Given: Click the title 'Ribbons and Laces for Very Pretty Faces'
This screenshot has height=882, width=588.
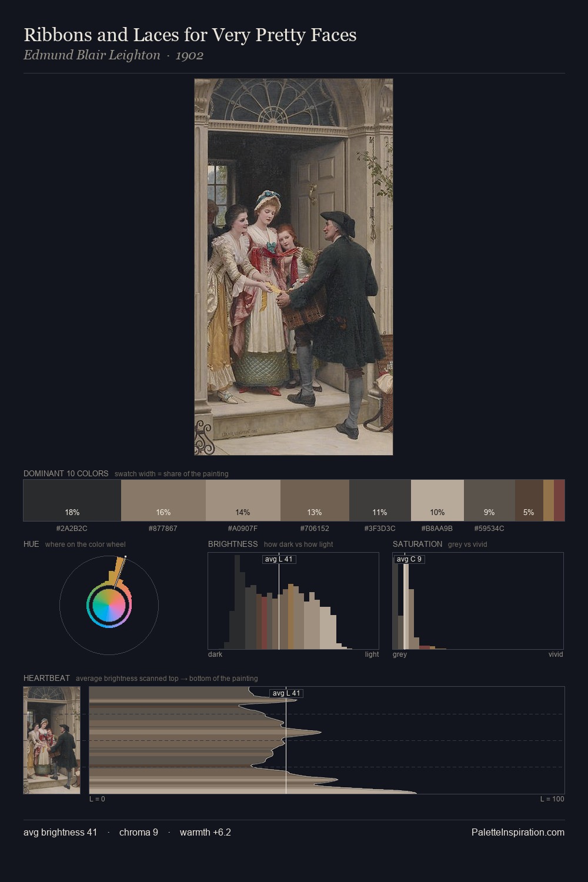Looking at the screenshot, I should pyautogui.click(x=190, y=35).
